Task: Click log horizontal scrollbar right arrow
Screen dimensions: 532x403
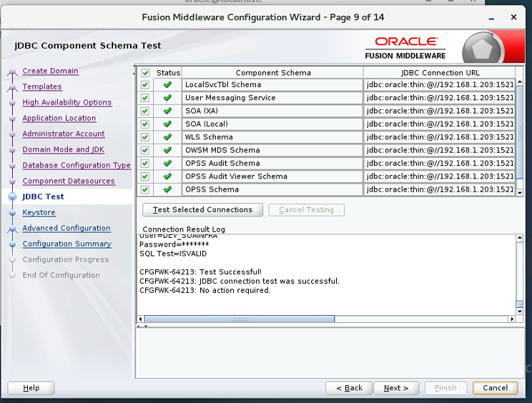Action: pos(512,319)
